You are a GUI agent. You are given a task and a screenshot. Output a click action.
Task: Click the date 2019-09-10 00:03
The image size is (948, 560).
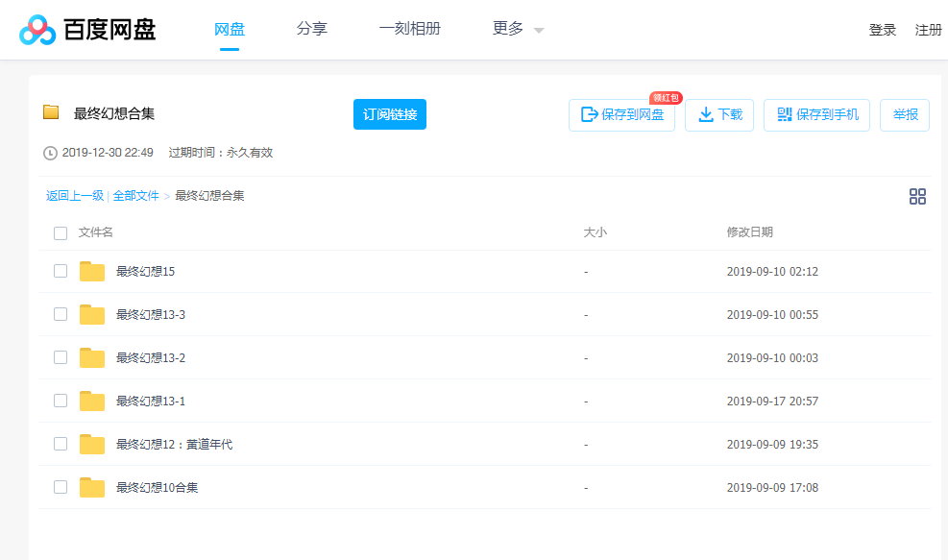point(772,358)
